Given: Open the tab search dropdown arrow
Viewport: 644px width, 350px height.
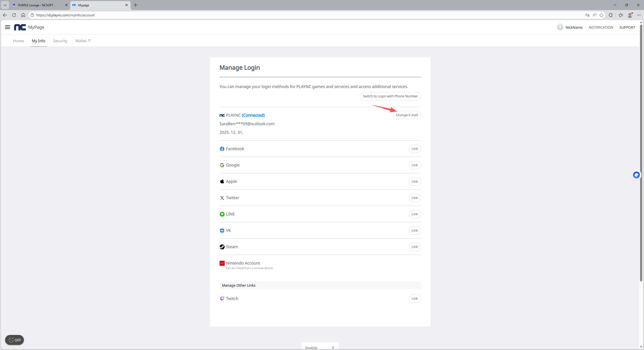Looking at the screenshot, I should (5, 5).
